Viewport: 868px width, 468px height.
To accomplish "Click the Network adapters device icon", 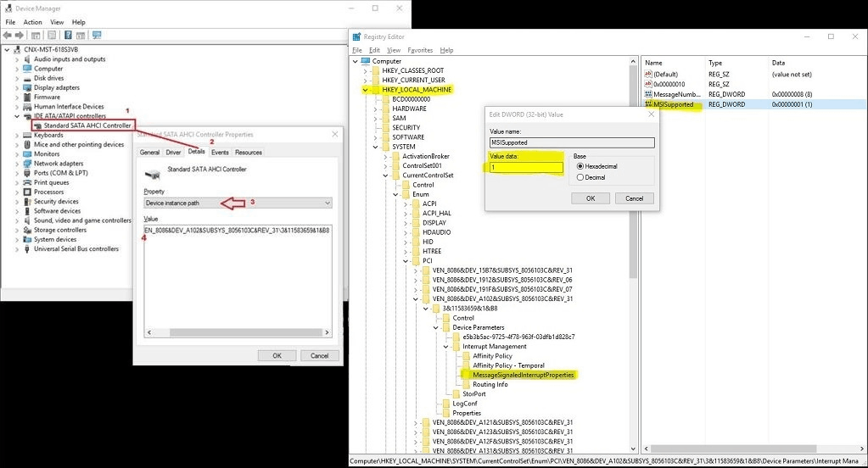I will click(x=27, y=164).
